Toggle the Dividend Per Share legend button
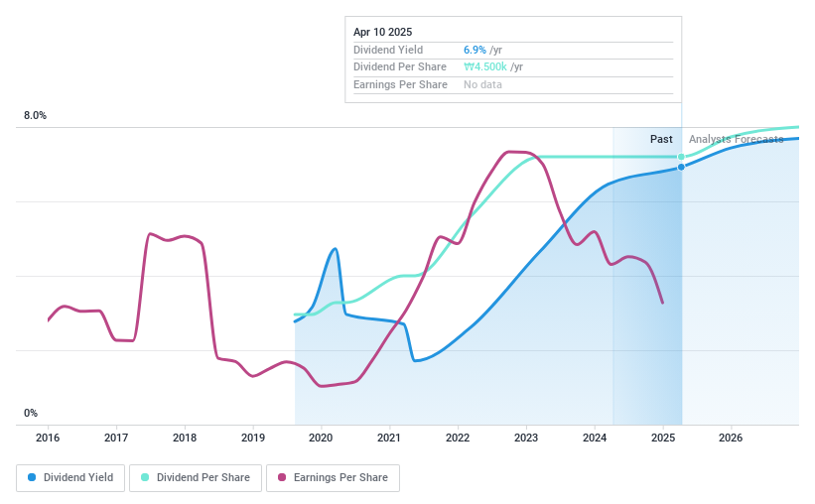The width and height of the screenshot is (815, 504). [x=195, y=477]
